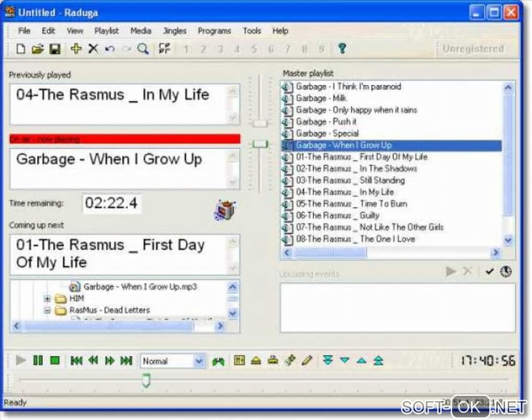Click the Time remaining 02:22.4 display
The height and width of the screenshot is (420, 532).
click(x=111, y=203)
